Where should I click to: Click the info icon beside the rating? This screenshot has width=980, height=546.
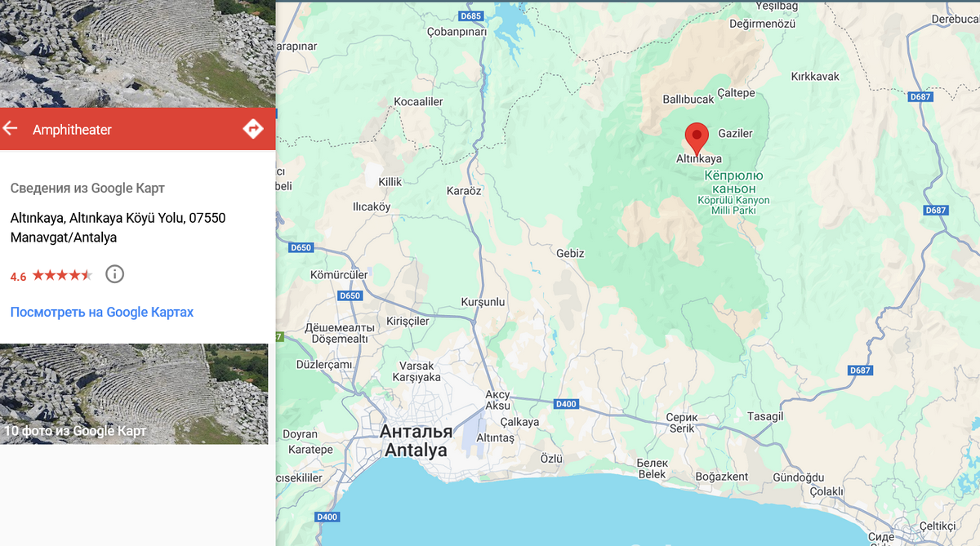[x=115, y=274]
